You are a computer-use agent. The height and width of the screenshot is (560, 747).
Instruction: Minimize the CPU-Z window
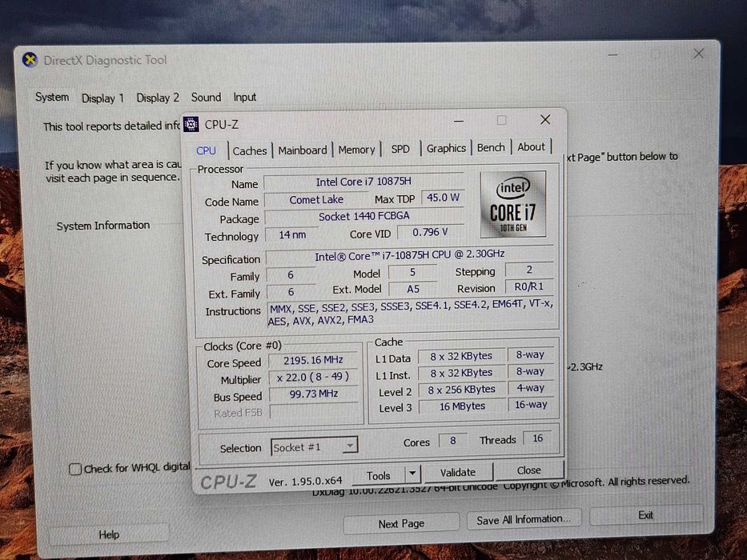pyautogui.click(x=458, y=122)
